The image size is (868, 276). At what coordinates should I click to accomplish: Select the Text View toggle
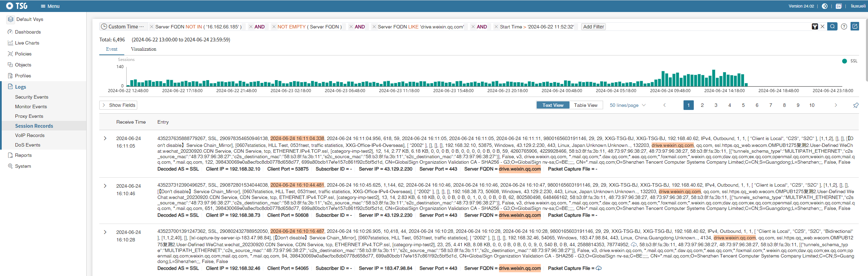pyautogui.click(x=553, y=105)
